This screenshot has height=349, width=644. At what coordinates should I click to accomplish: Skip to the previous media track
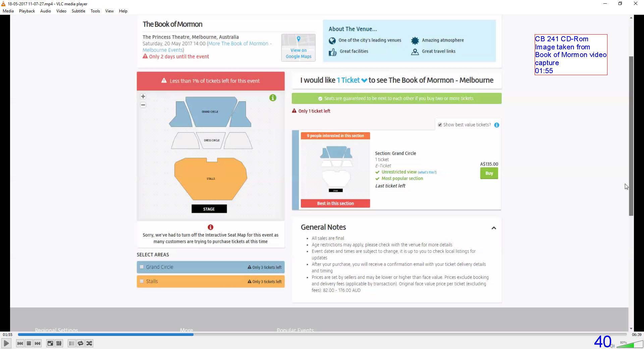pyautogui.click(x=20, y=343)
